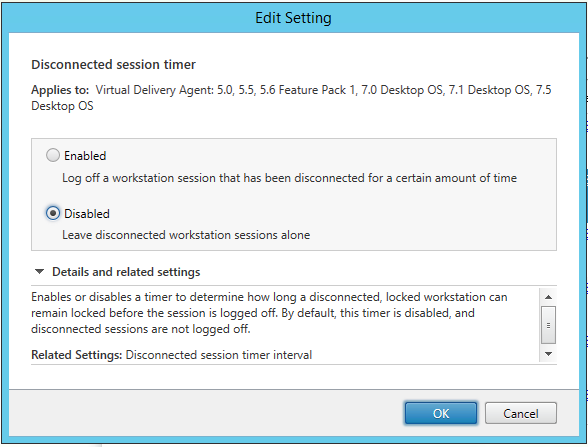Click the Disabled option label text
Screen dimensions: 588x447
tap(87, 214)
